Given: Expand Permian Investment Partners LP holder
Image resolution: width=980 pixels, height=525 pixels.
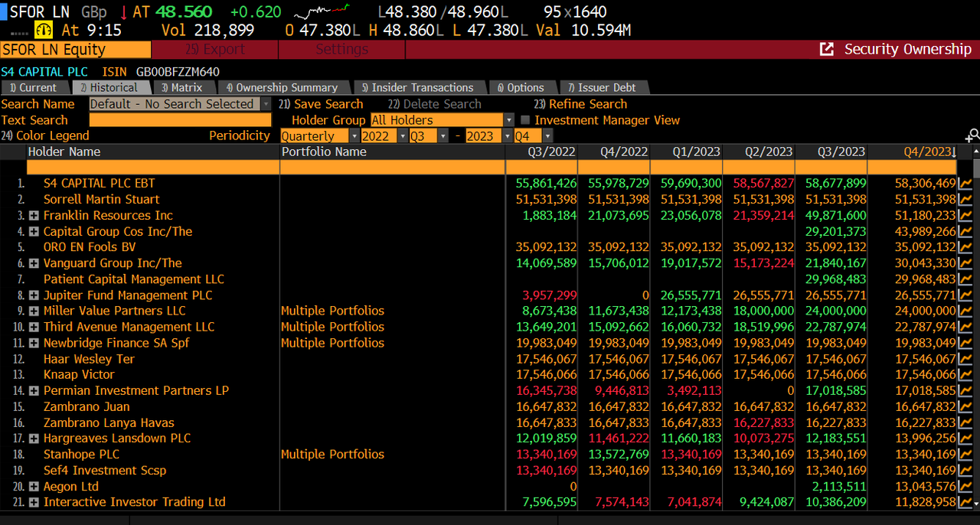Looking at the screenshot, I should tap(34, 390).
